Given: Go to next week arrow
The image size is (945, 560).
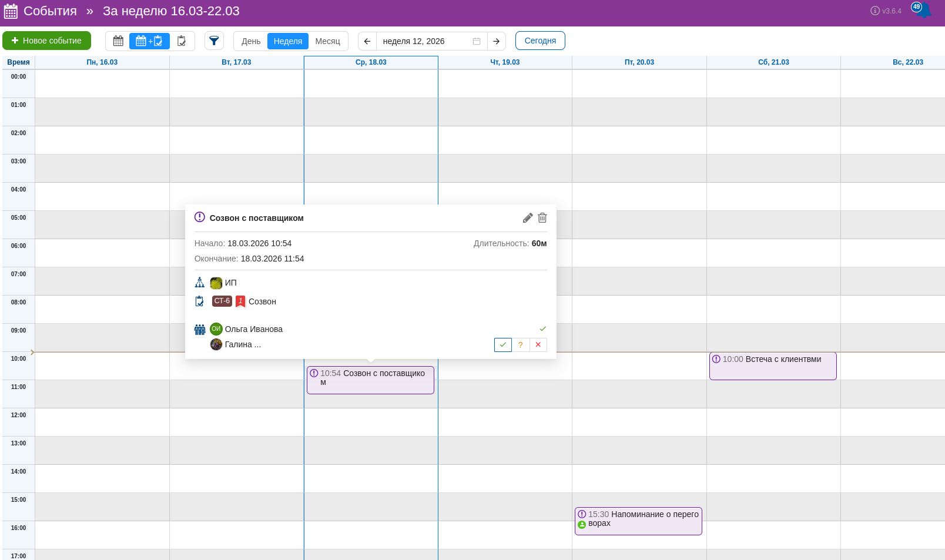Looking at the screenshot, I should [497, 41].
